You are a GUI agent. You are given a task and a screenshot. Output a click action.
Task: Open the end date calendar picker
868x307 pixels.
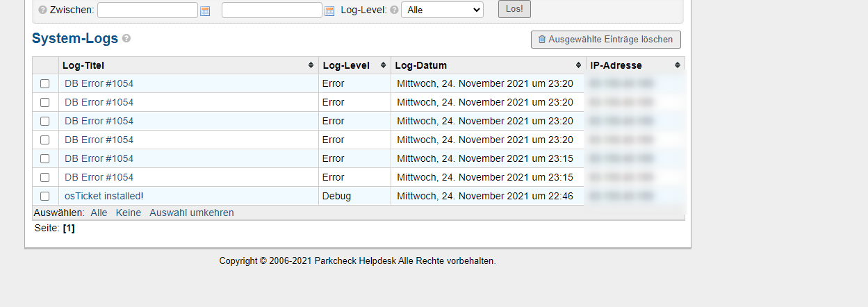(329, 10)
